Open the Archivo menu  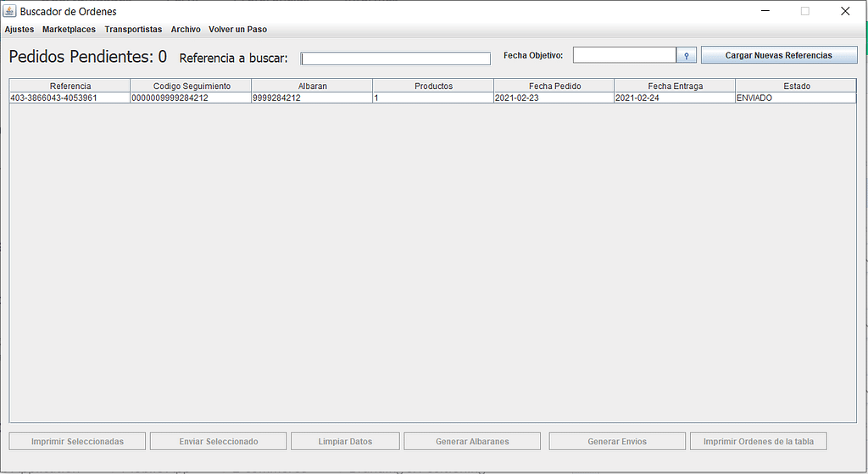coord(186,30)
